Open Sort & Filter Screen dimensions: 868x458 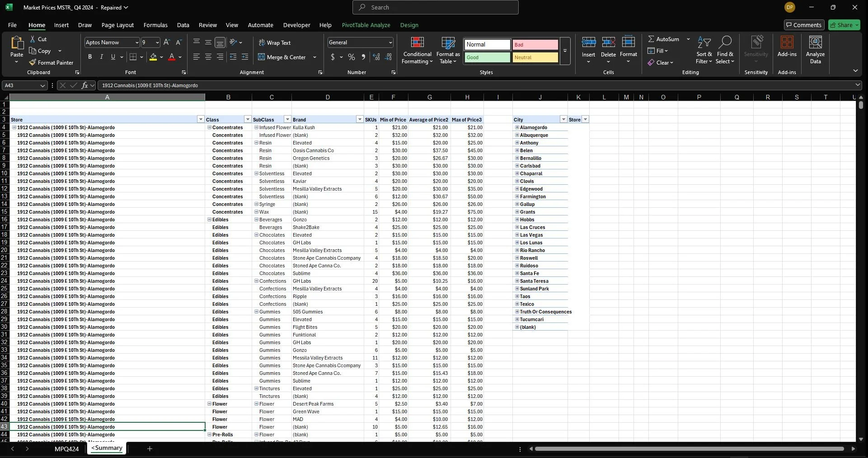[704, 50]
